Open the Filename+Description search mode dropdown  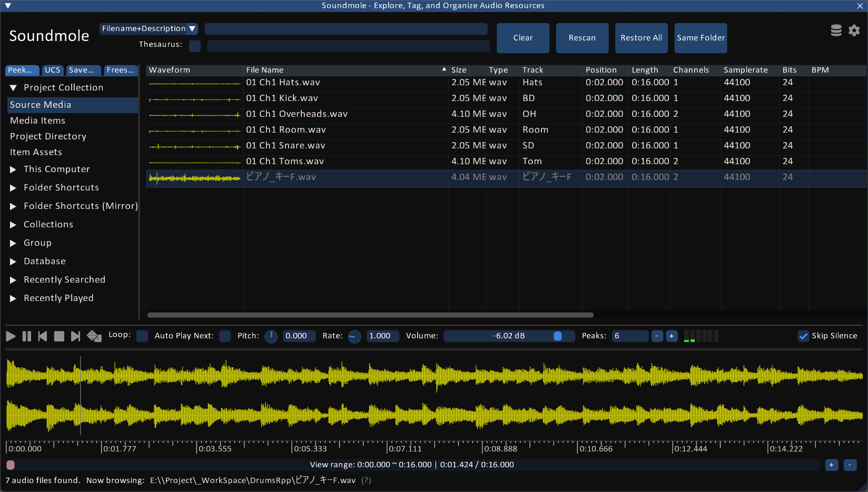tap(149, 28)
